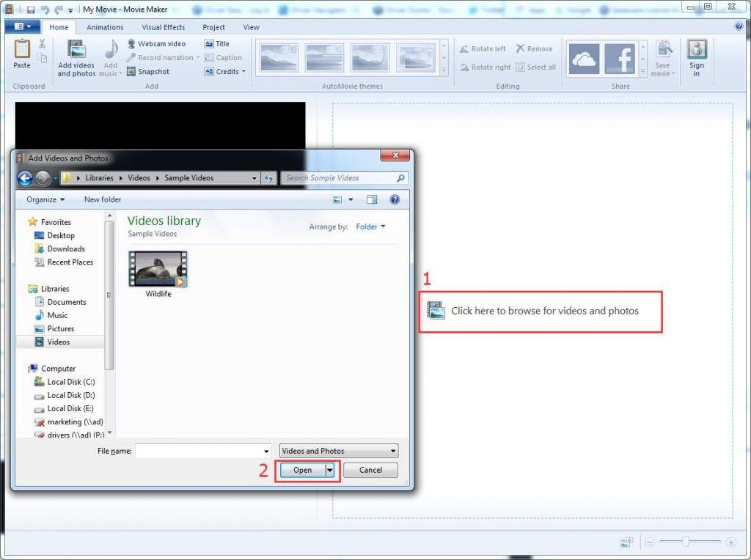Switch to the Home tab
The width and height of the screenshot is (751, 560).
point(59,27)
